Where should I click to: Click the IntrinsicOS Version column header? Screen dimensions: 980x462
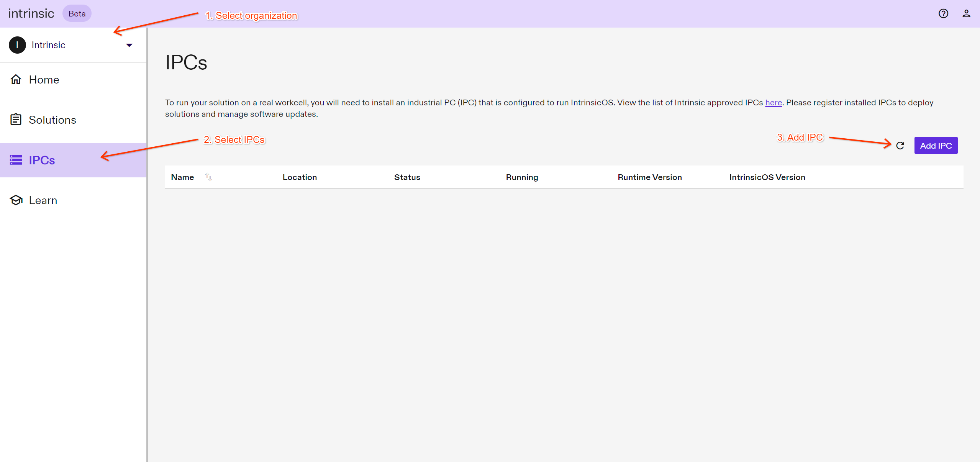pos(767,177)
